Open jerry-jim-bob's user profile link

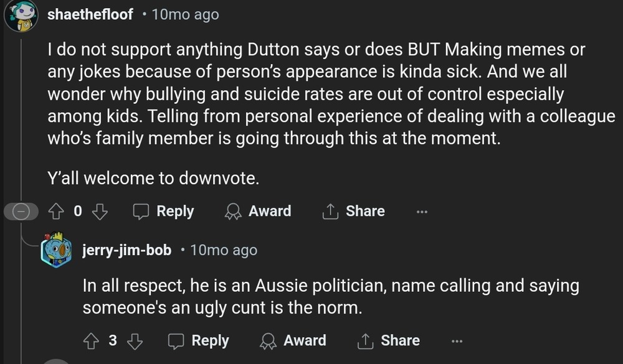coord(127,251)
